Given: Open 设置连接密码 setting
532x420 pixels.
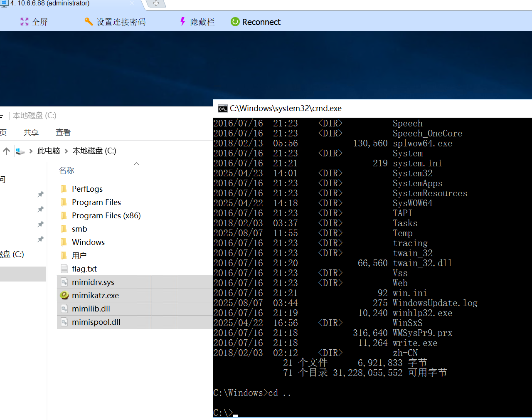Looking at the screenshot, I should pyautogui.click(x=121, y=22).
